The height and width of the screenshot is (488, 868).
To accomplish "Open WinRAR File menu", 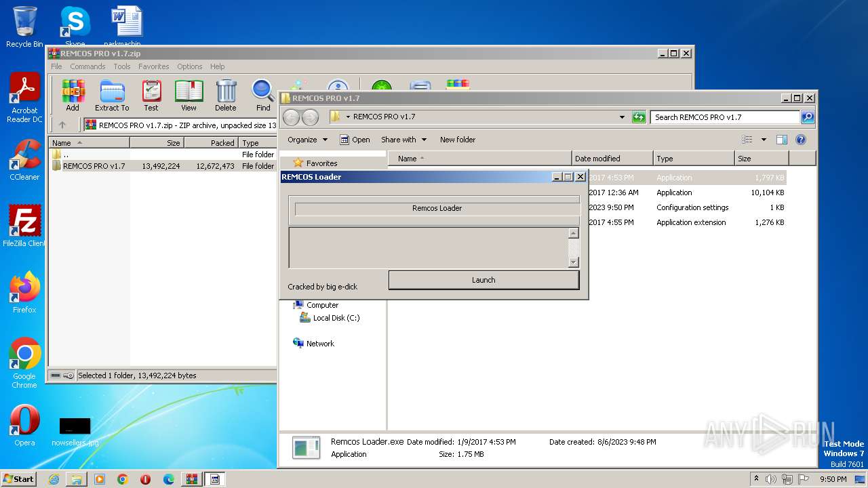I will (x=56, y=66).
